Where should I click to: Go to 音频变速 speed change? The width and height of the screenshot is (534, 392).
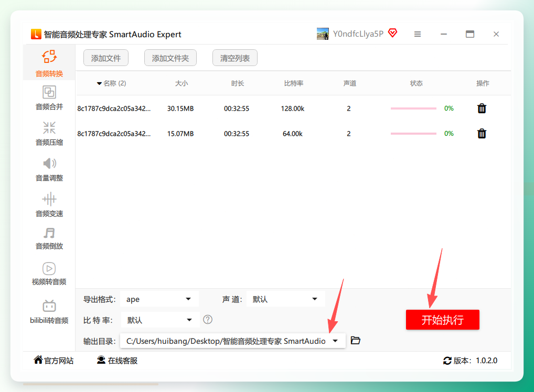tap(49, 205)
